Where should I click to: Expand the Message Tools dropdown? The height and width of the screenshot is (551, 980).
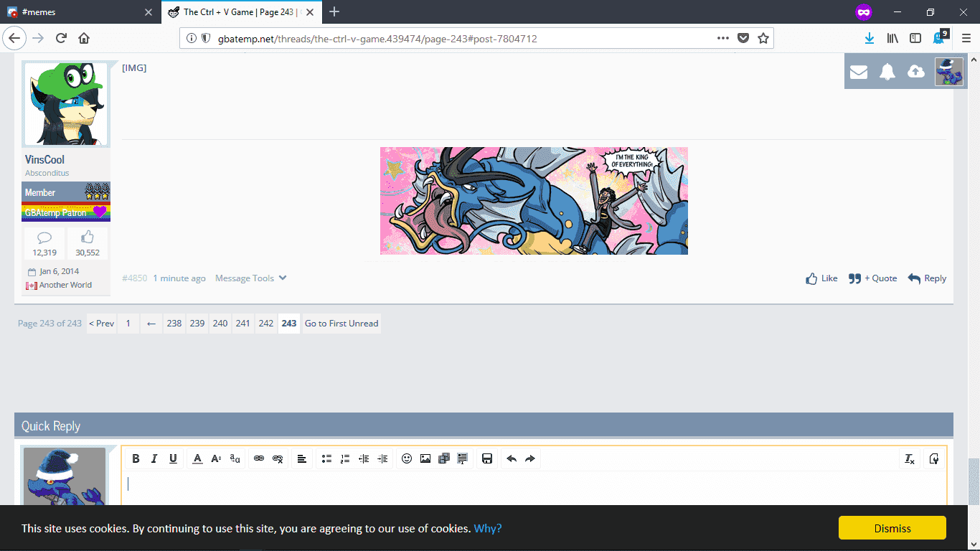click(250, 278)
